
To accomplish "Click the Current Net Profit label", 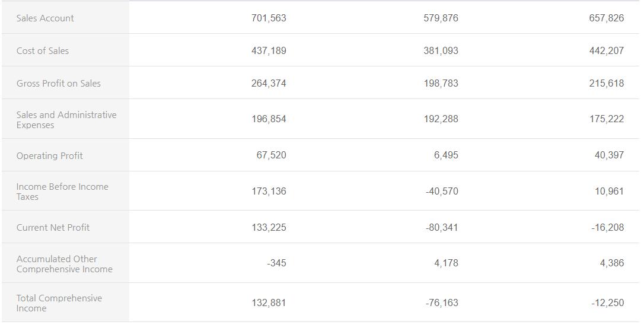I will tap(53, 227).
